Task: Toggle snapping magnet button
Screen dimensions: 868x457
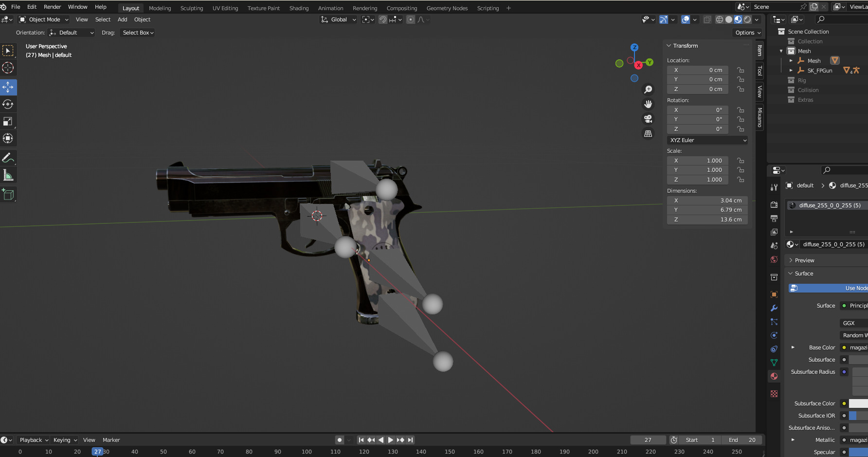Action: tap(383, 19)
